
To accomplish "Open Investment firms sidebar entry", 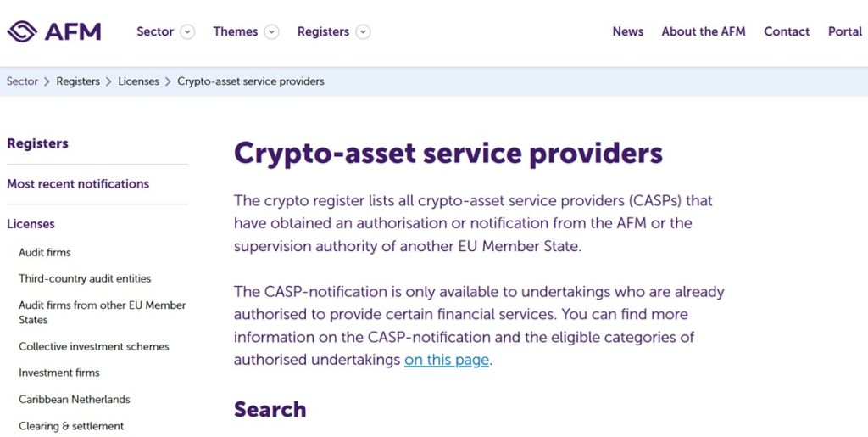I will (59, 373).
